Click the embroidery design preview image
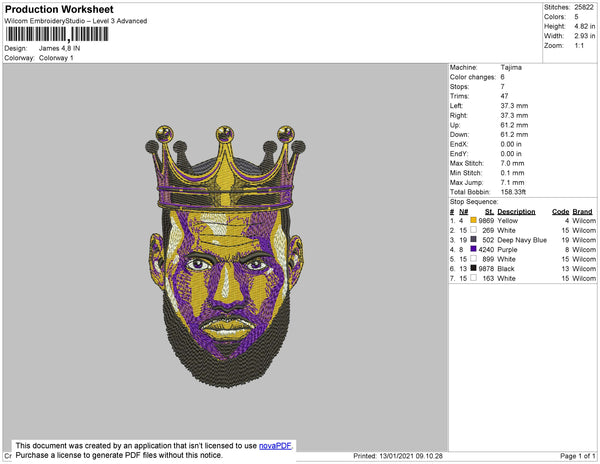600x464 pixels. tap(225, 256)
